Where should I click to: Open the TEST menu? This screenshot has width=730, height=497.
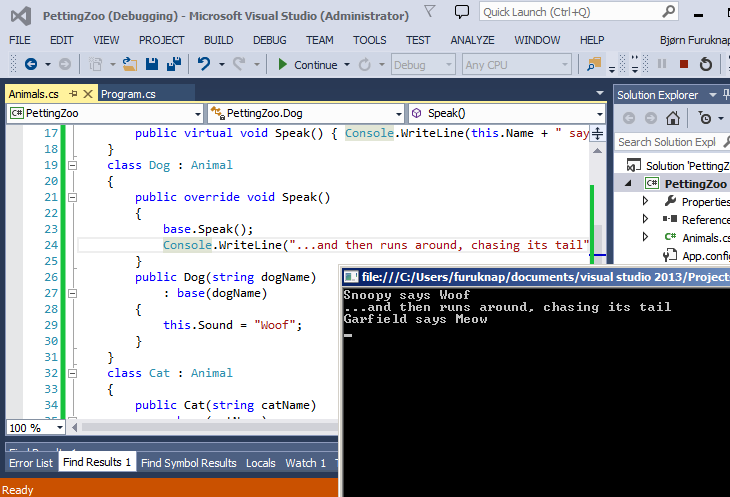(418, 40)
